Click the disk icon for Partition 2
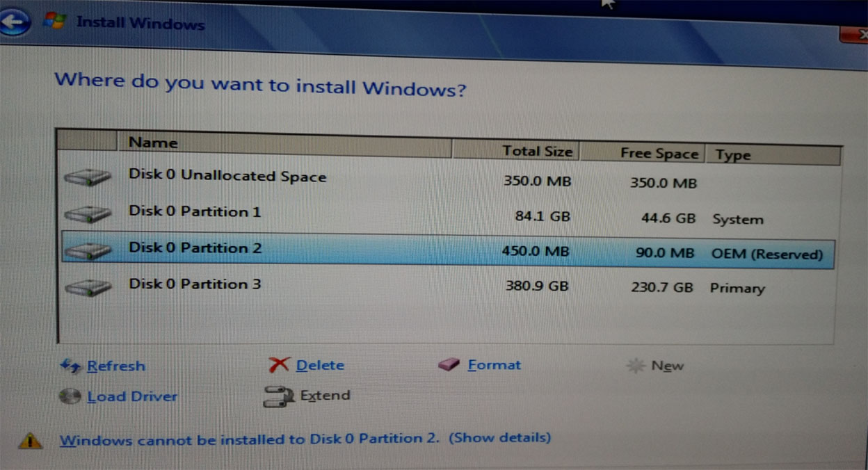The width and height of the screenshot is (868, 470). point(88,250)
